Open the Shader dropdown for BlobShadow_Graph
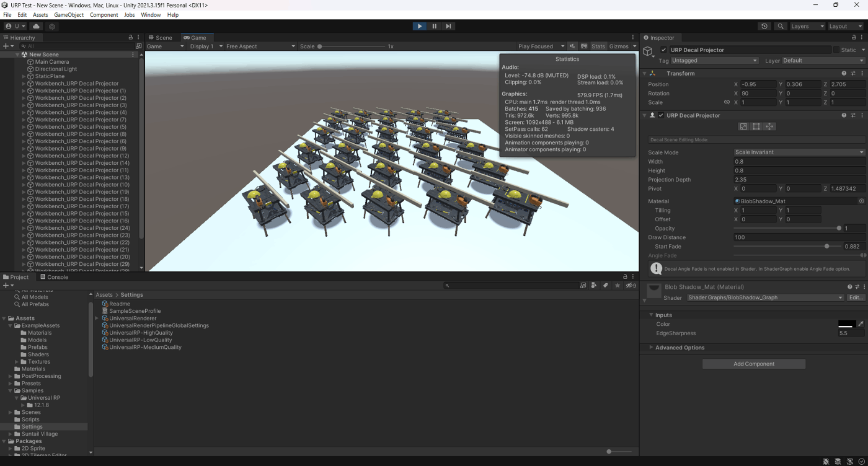Screen dimensions: 868x466 pos(766,297)
